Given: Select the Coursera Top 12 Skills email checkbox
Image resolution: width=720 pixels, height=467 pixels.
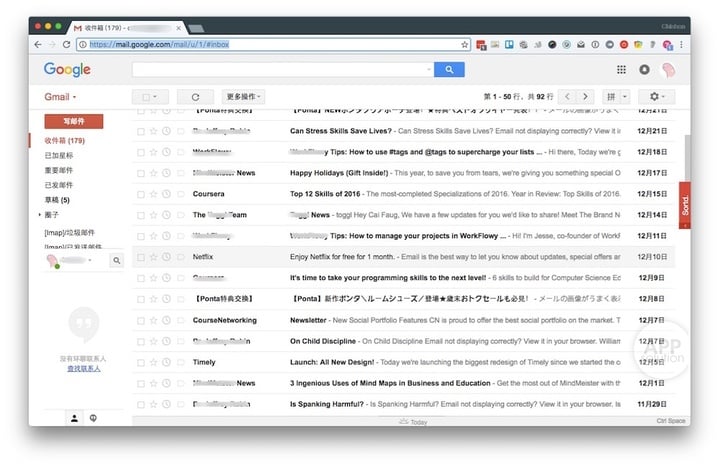Looking at the screenshot, I should [141, 194].
